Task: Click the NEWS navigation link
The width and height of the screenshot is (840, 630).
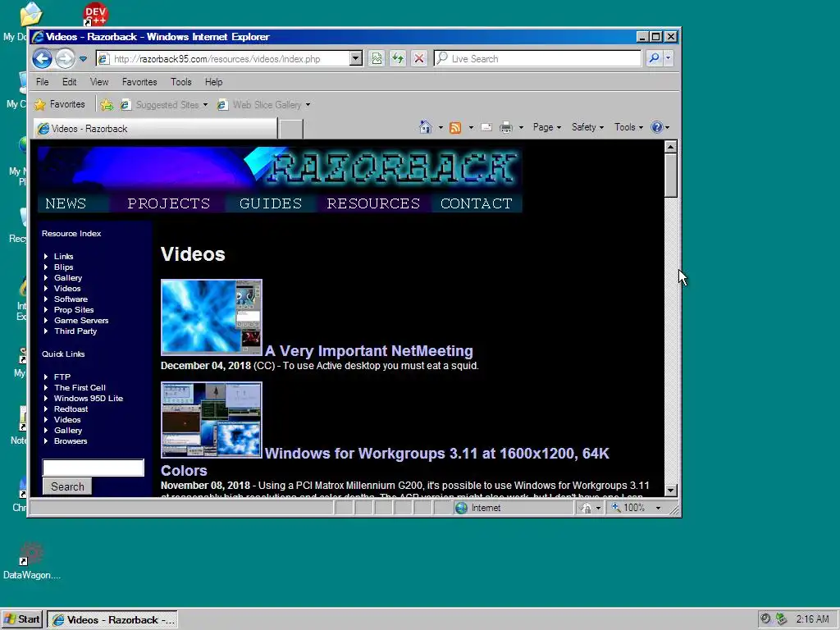Action: point(66,203)
